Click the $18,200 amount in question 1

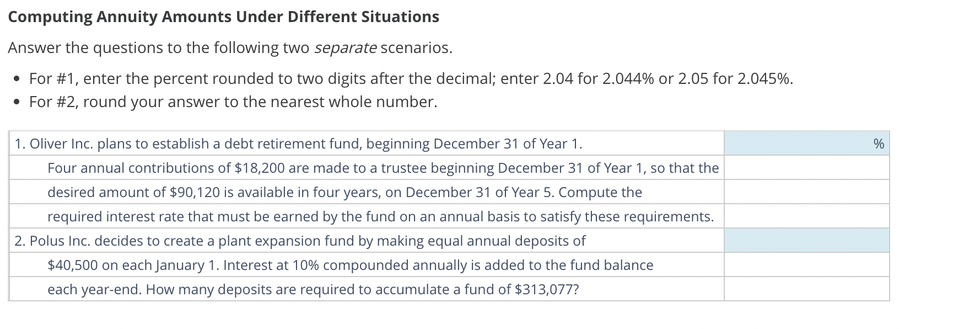point(259,168)
